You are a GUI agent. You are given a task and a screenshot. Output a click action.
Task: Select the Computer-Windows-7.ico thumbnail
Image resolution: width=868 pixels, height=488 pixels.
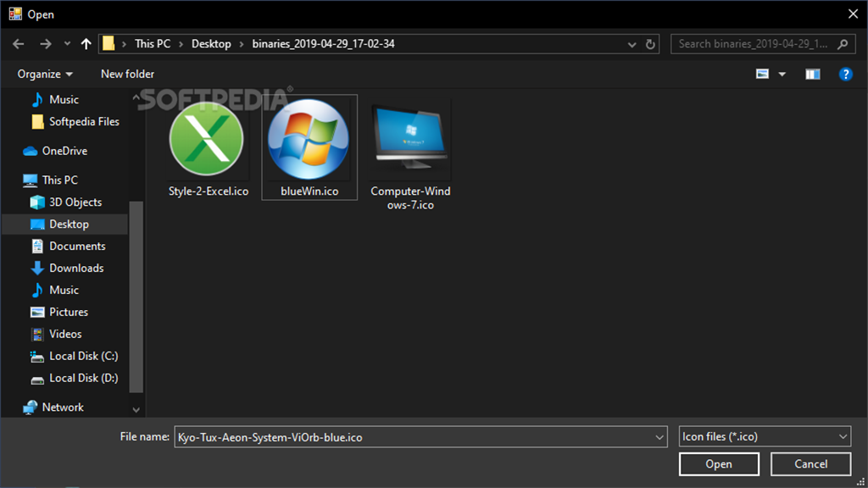[x=410, y=139]
